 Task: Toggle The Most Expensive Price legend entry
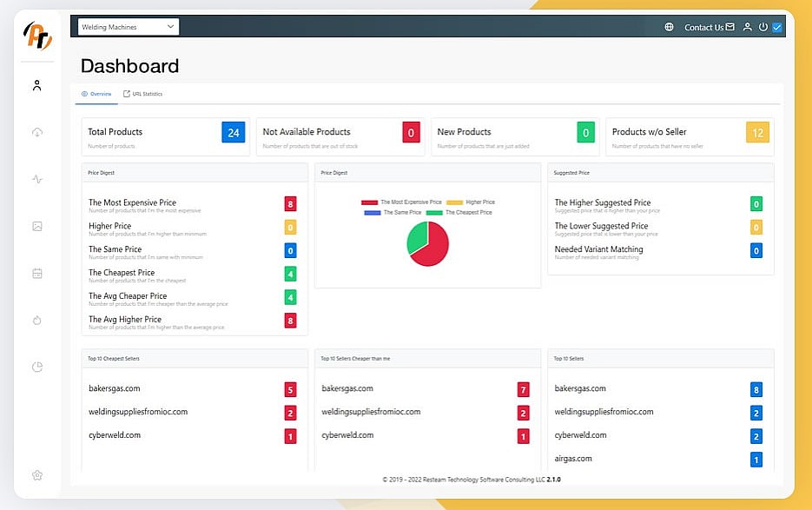(401, 202)
